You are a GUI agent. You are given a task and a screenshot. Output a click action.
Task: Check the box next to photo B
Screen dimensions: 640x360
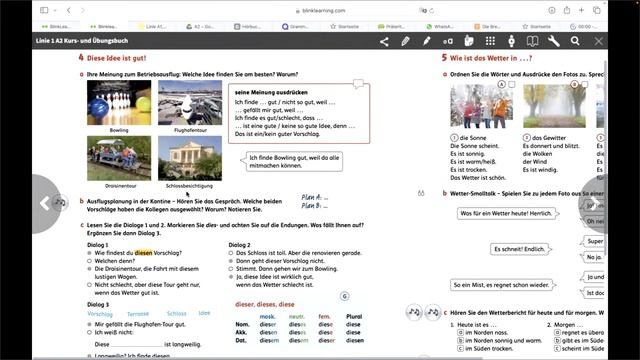point(584,84)
